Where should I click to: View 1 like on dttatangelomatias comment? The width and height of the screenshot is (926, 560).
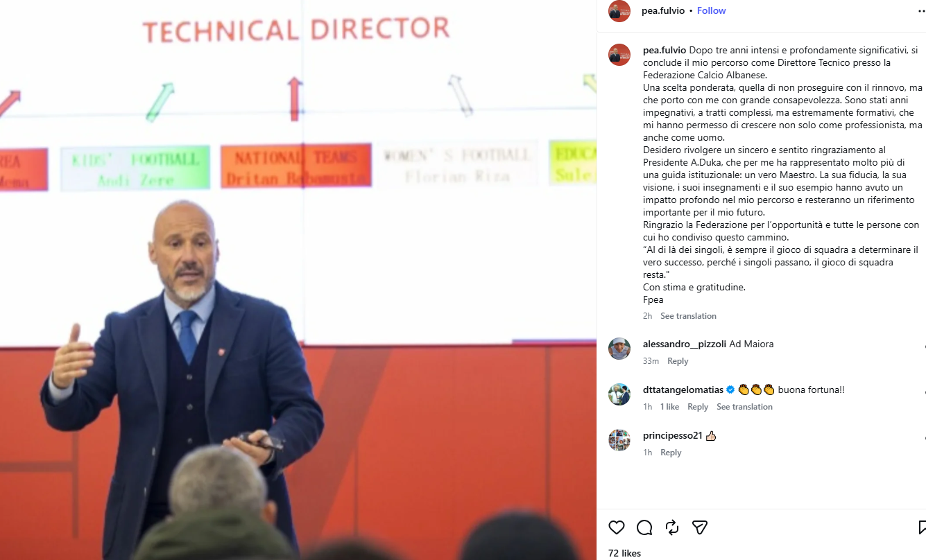pos(669,407)
